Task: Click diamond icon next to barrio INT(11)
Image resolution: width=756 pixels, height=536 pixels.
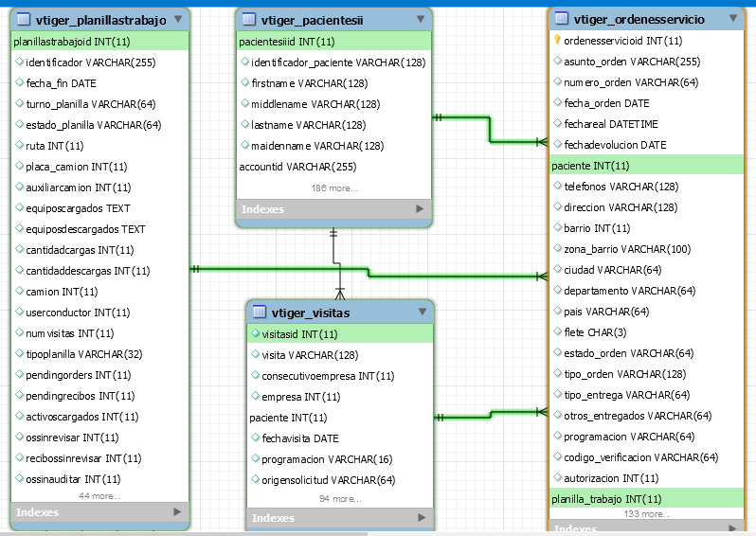Action: 557,227
